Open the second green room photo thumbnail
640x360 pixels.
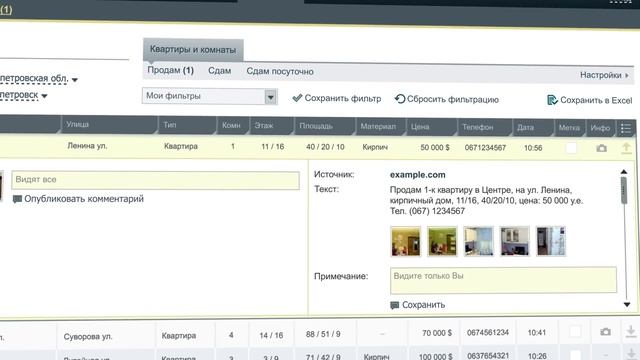click(442, 241)
